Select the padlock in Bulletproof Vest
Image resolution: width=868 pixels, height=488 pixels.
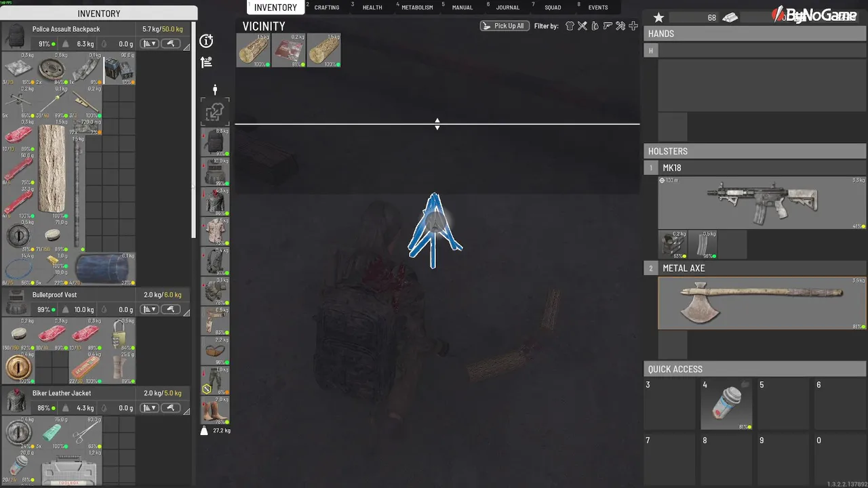(119, 333)
